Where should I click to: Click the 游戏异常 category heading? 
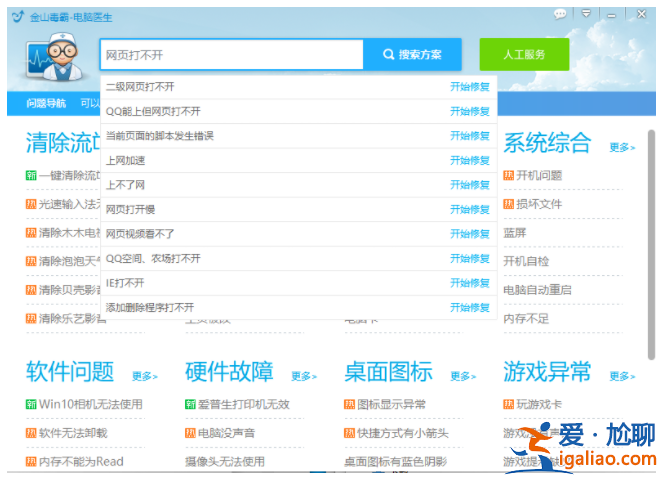547,371
